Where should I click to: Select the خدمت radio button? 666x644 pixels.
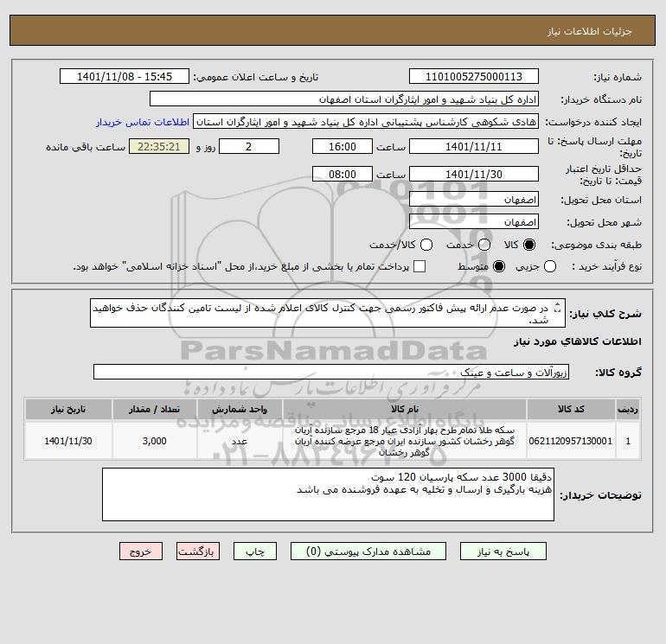(x=484, y=245)
